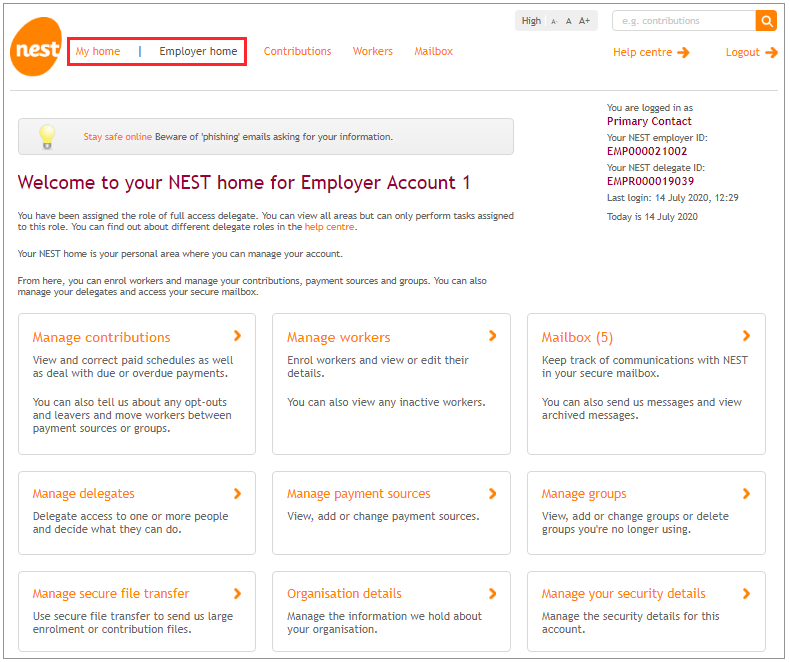Select the largest A+ text size

[584, 21]
